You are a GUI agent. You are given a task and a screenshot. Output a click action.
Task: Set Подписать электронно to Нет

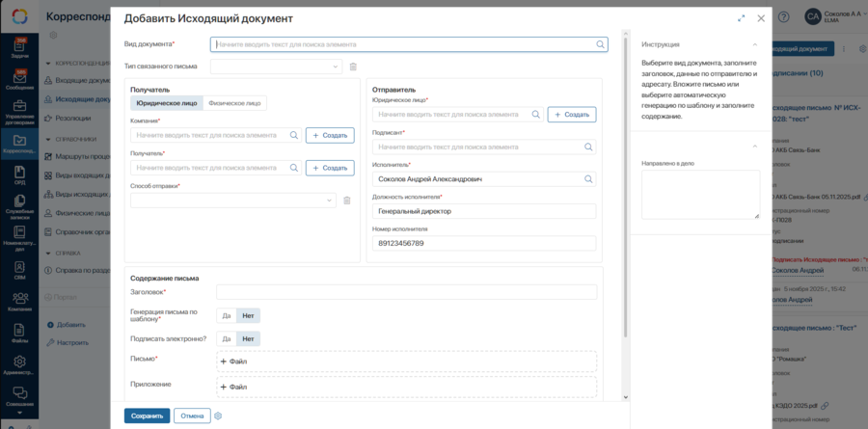248,338
